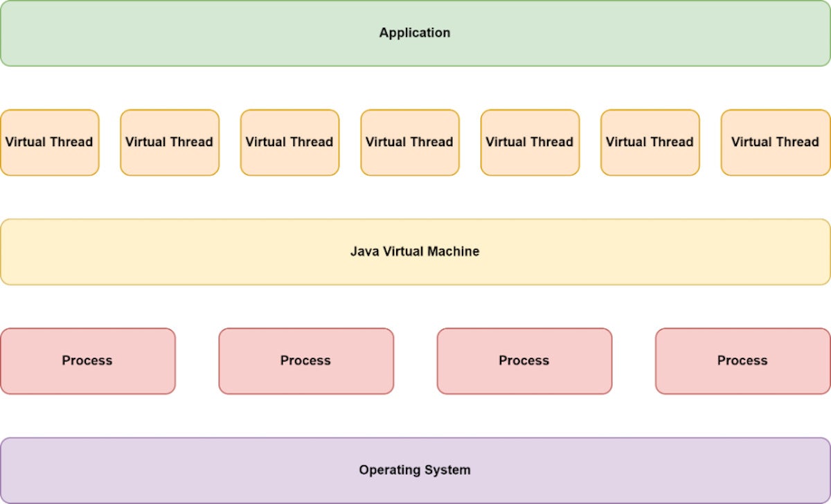Image resolution: width=831 pixels, height=504 pixels.
Task: Select the third Process box from left
Action: [524, 361]
